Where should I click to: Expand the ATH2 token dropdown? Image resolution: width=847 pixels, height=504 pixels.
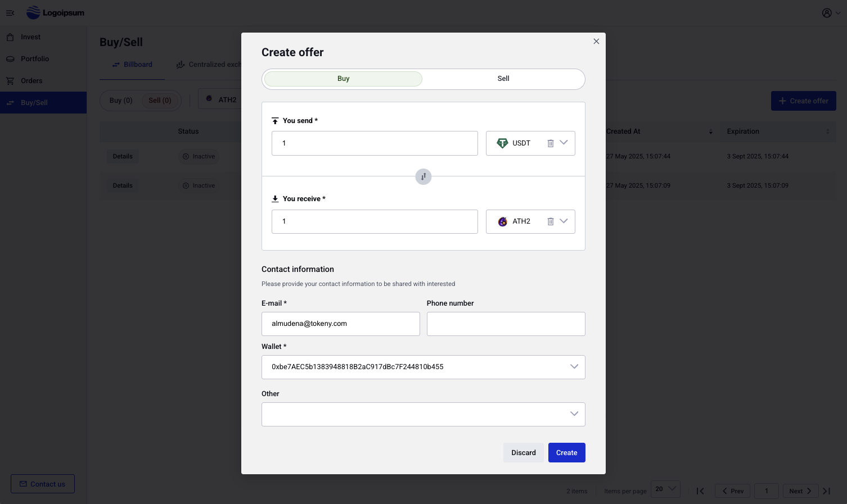[564, 221]
